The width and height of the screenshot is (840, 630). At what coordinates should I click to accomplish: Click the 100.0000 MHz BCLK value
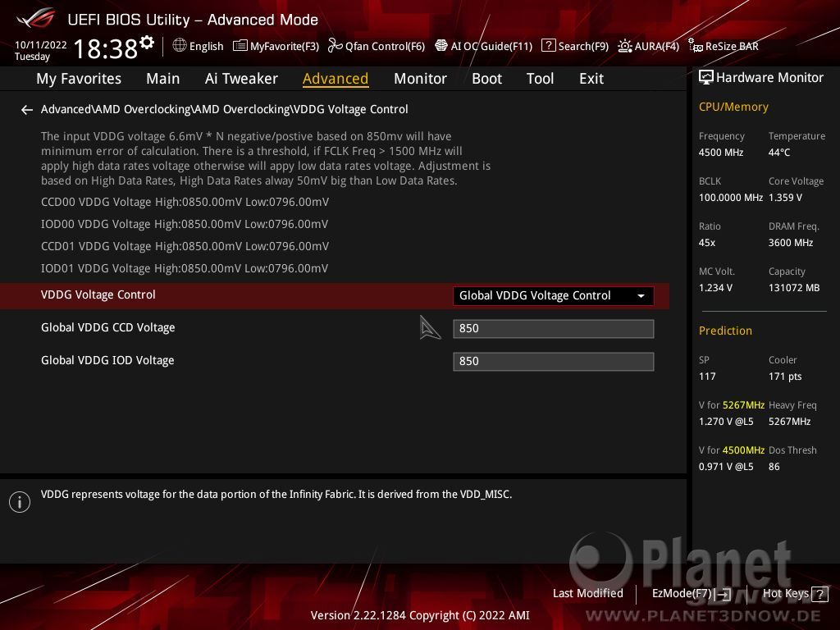pyautogui.click(x=731, y=198)
